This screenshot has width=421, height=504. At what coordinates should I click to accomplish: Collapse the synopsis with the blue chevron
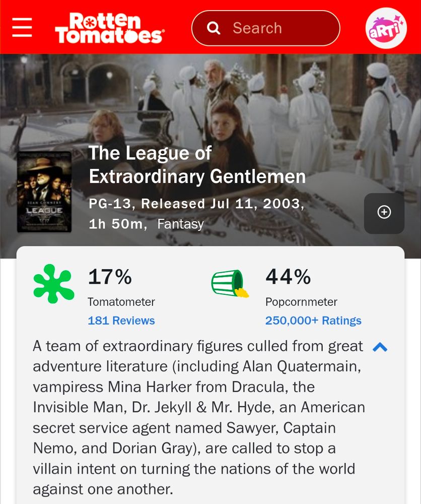[x=380, y=347]
